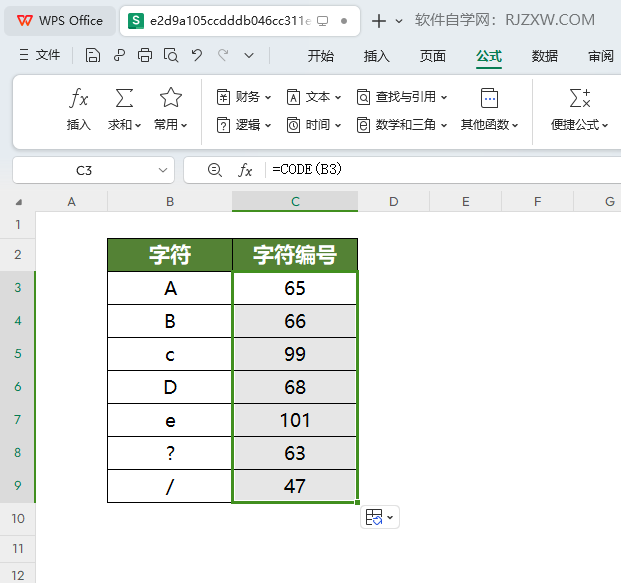Switch to the 审阅 (Review) ribbon tab

(x=601, y=56)
